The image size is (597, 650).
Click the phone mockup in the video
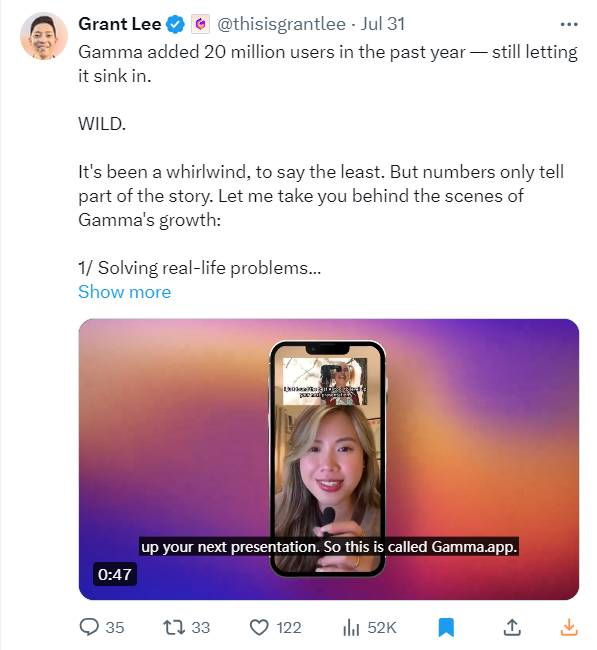pyautogui.click(x=328, y=459)
